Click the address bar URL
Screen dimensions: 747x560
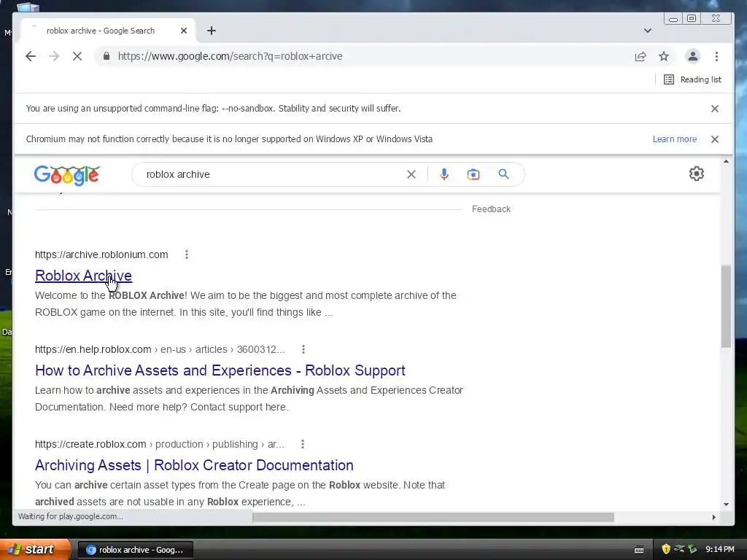[x=230, y=56]
